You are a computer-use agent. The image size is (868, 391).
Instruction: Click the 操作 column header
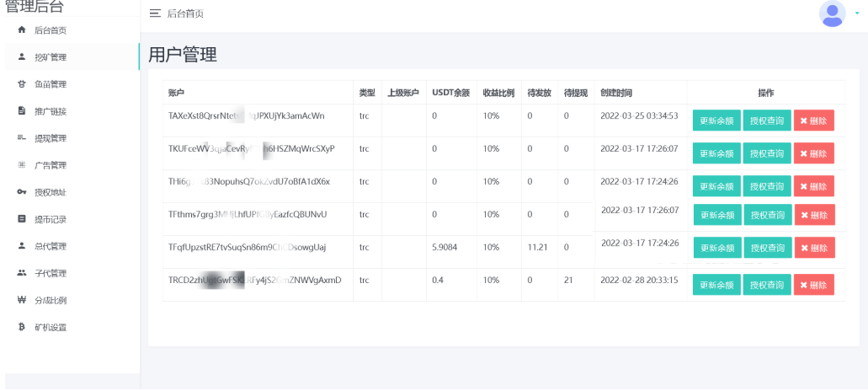(x=766, y=93)
